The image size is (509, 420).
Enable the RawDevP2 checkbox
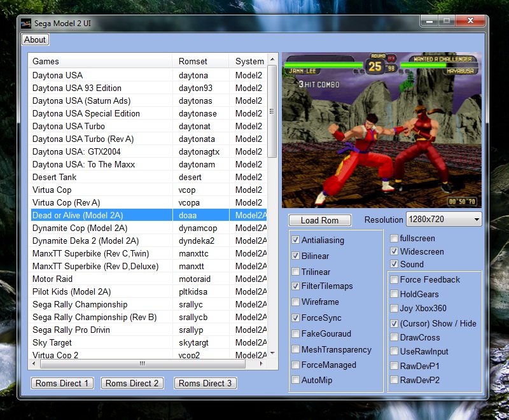pos(394,379)
